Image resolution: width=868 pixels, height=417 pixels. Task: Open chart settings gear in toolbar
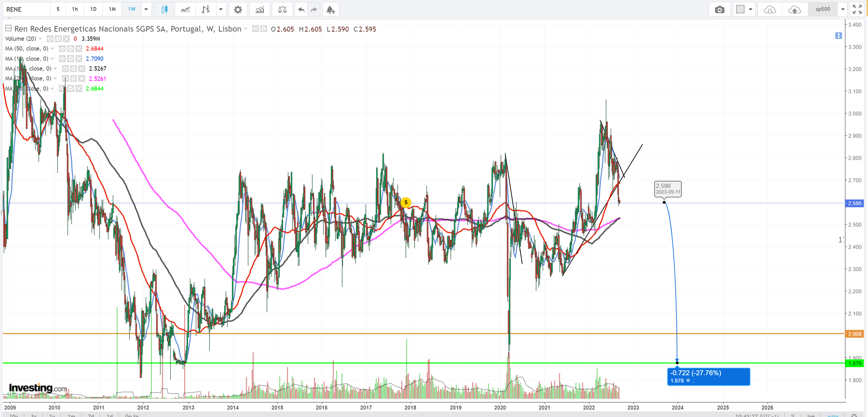238,9
